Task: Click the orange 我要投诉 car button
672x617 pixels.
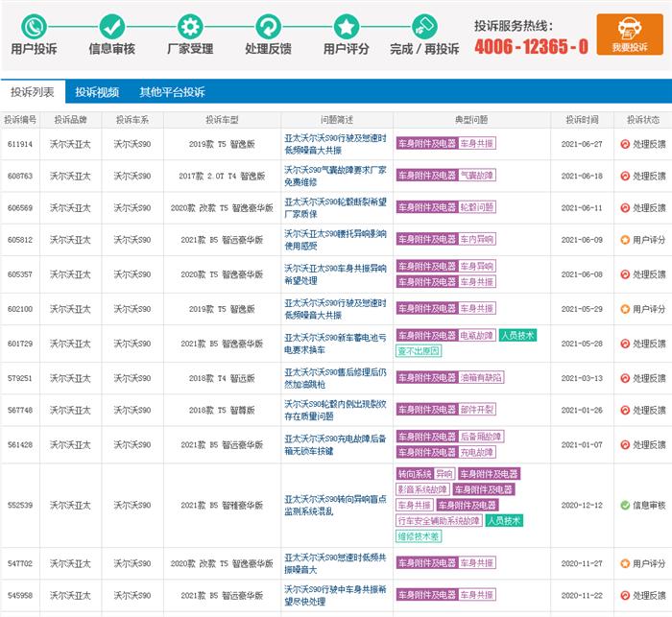Action: pyautogui.click(x=630, y=35)
